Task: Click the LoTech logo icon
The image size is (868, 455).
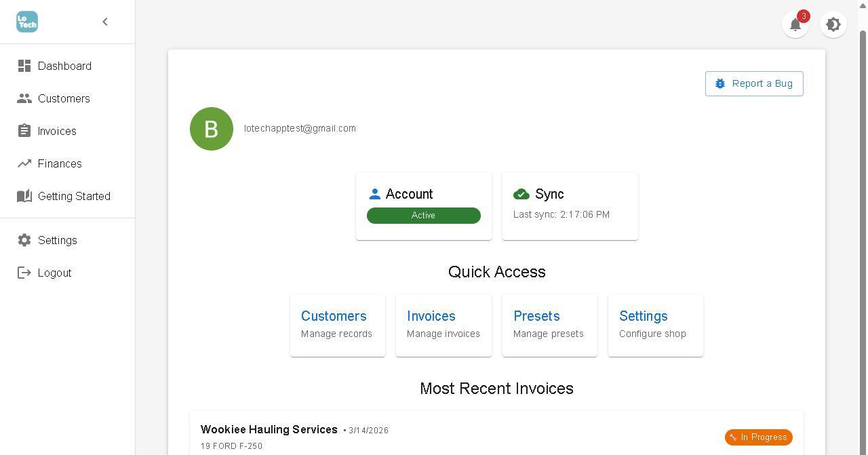Action: 27,22
